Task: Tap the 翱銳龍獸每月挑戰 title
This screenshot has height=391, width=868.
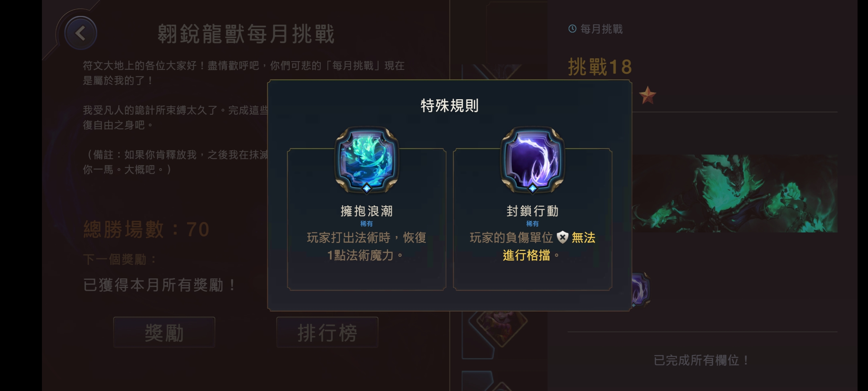Action: click(246, 34)
